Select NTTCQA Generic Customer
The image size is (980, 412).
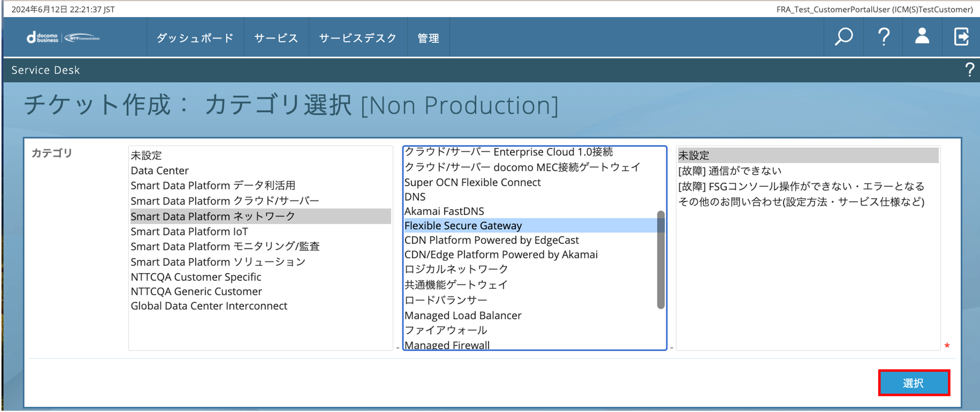pos(261,291)
